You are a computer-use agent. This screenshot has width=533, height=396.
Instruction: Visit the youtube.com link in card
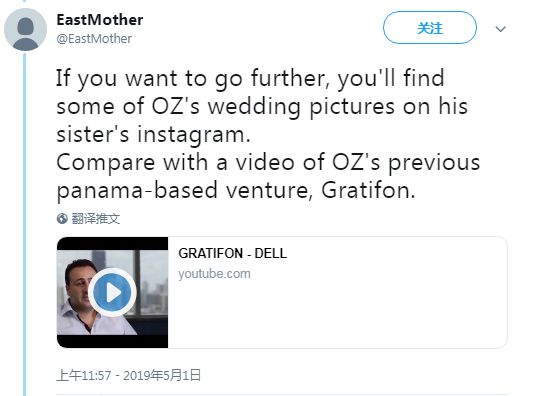point(214,274)
